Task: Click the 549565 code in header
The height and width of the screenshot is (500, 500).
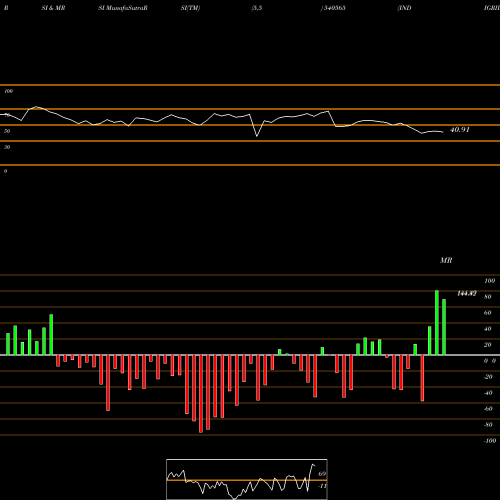Action: coord(334,8)
